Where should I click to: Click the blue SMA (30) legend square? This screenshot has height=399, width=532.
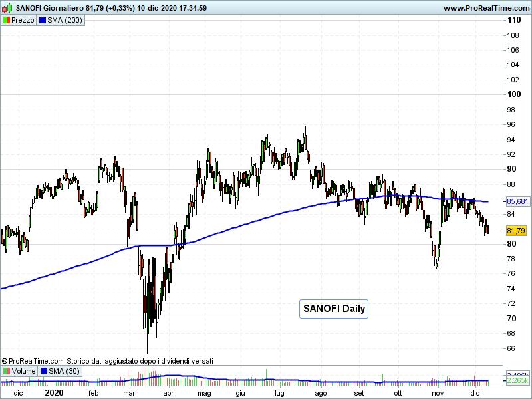click(45, 371)
